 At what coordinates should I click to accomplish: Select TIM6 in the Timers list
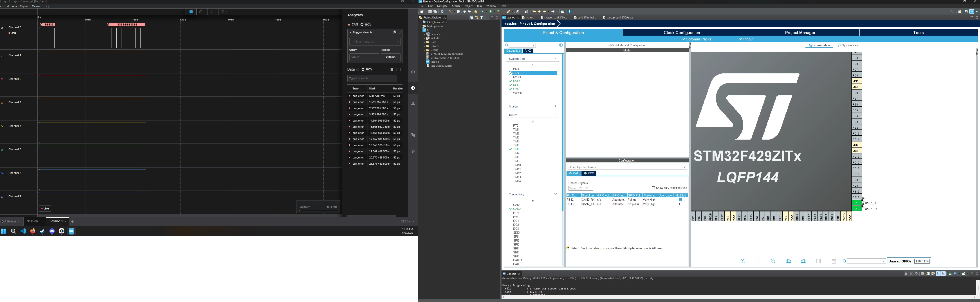[x=516, y=149]
